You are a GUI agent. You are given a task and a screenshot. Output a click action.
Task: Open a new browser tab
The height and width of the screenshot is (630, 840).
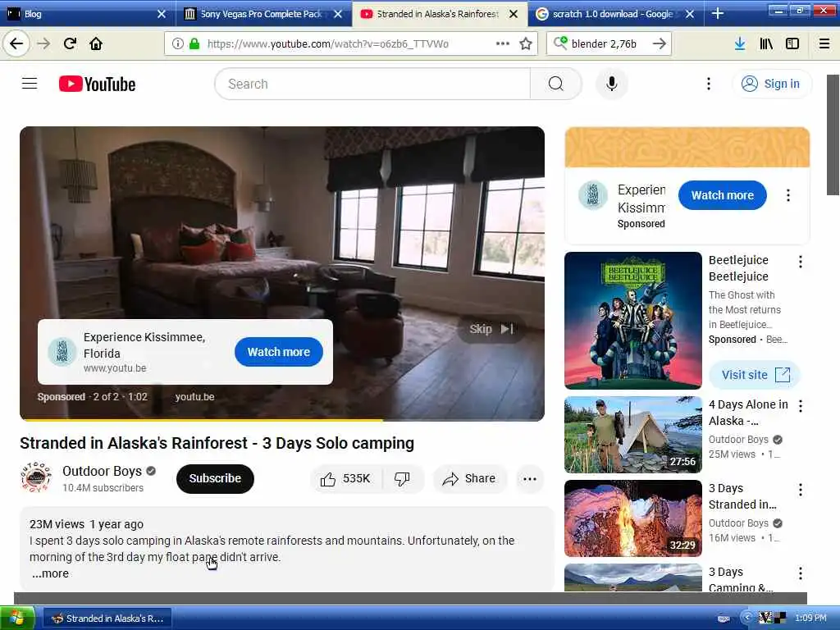[718, 14]
